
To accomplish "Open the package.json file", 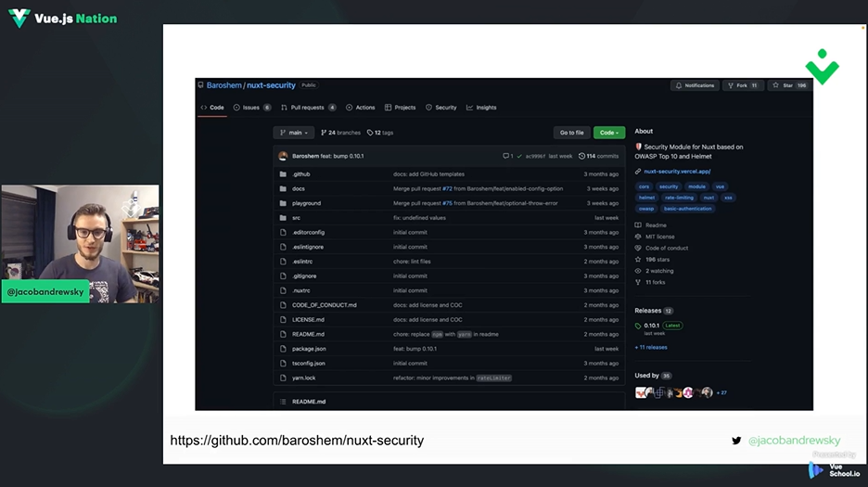I will (309, 349).
